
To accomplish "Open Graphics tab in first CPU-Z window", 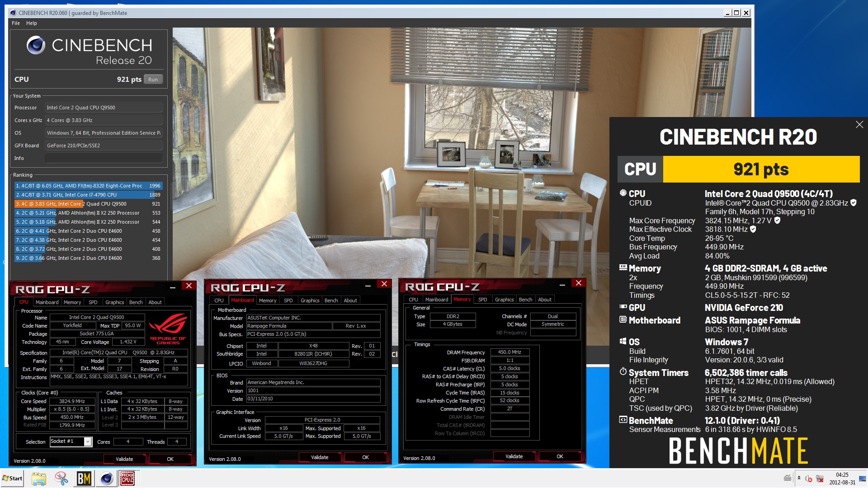I will coord(114,302).
